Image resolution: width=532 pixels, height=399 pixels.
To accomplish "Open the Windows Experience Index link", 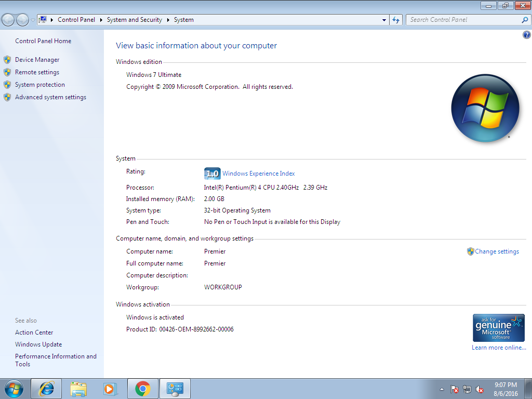I will pos(259,174).
